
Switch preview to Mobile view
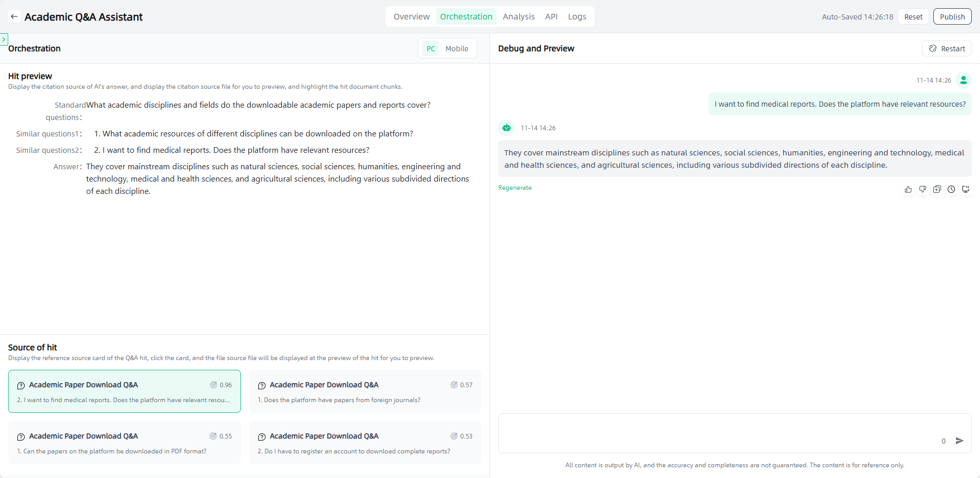pos(457,49)
